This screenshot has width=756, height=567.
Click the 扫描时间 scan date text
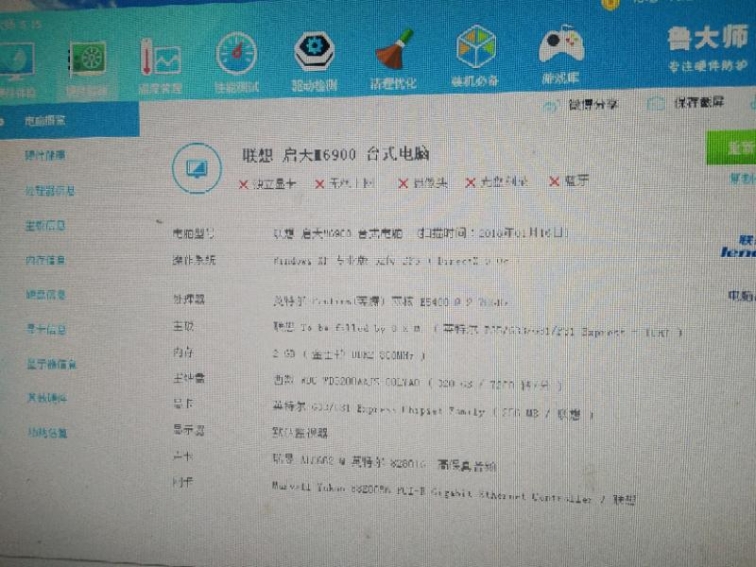pos(493,233)
